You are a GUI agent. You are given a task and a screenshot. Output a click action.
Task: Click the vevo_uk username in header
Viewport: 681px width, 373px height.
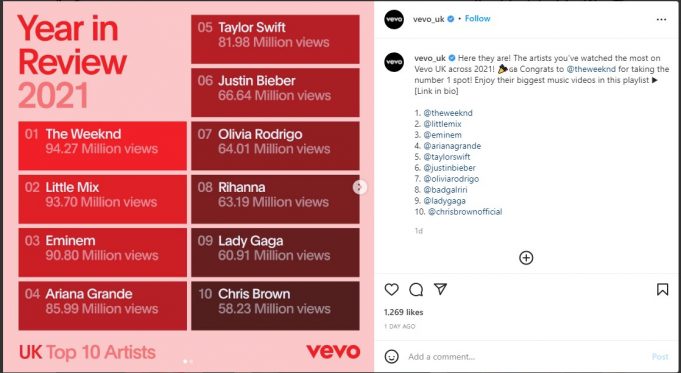point(429,19)
